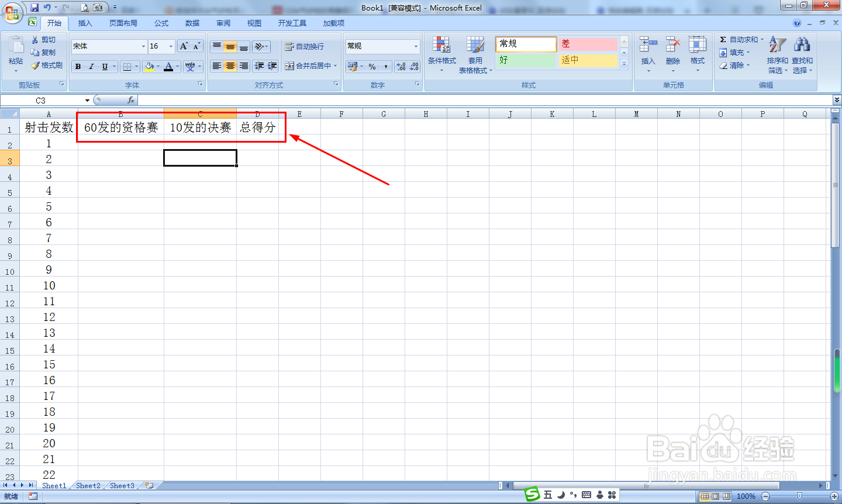Enable wrap text 自动换行
Viewport: 842px width, 504px height.
[x=304, y=47]
